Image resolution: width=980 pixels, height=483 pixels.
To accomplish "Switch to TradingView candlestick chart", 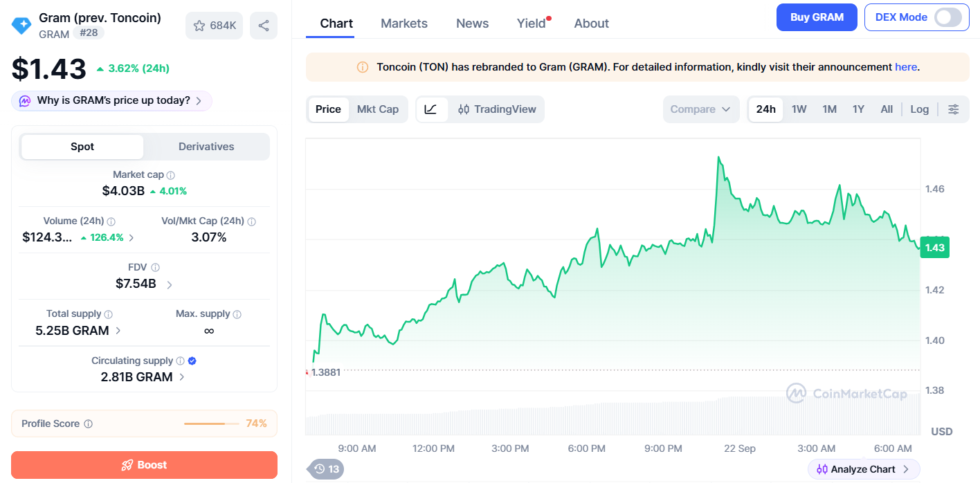I will (497, 109).
